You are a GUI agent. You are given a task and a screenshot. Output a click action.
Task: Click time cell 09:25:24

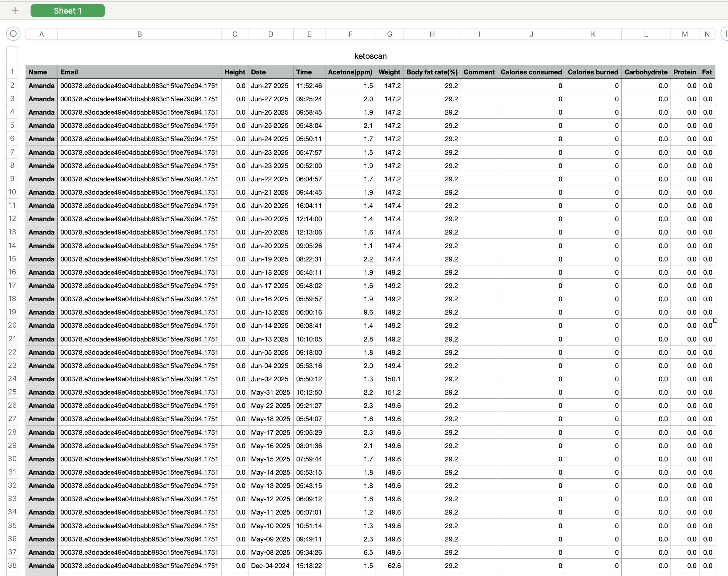[309, 99]
